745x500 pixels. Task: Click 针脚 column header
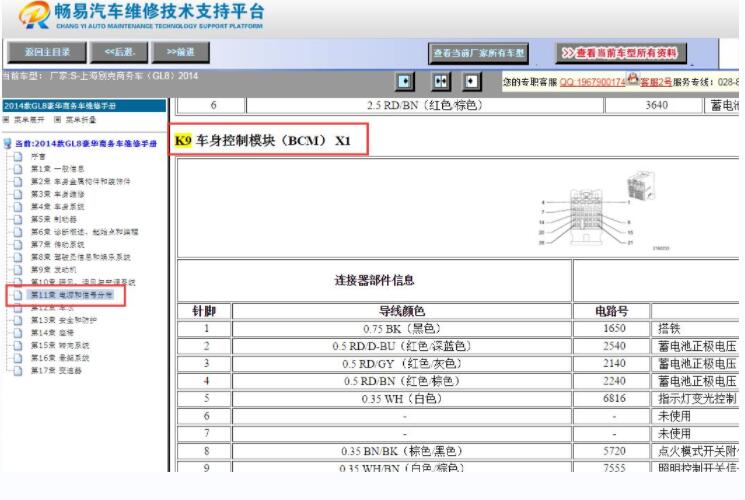tap(204, 311)
